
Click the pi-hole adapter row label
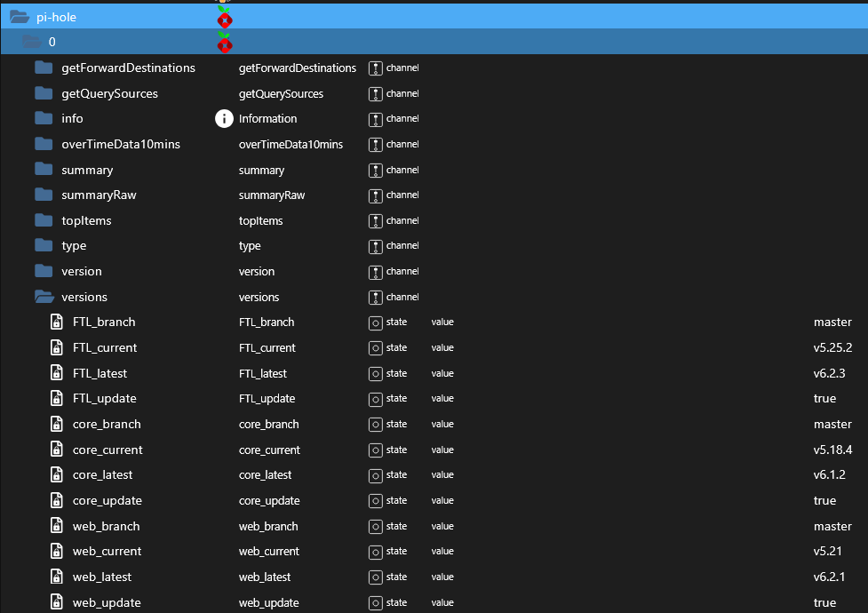(x=57, y=17)
